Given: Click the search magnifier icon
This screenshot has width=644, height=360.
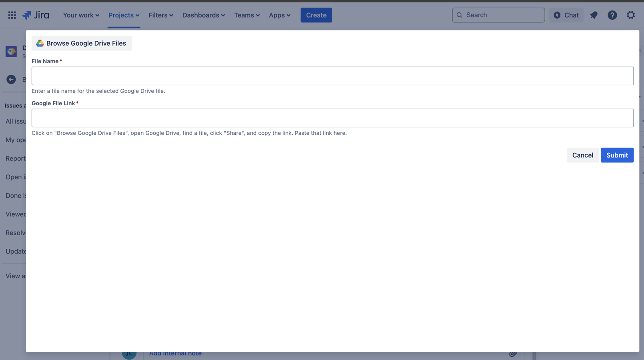Looking at the screenshot, I should [459, 15].
